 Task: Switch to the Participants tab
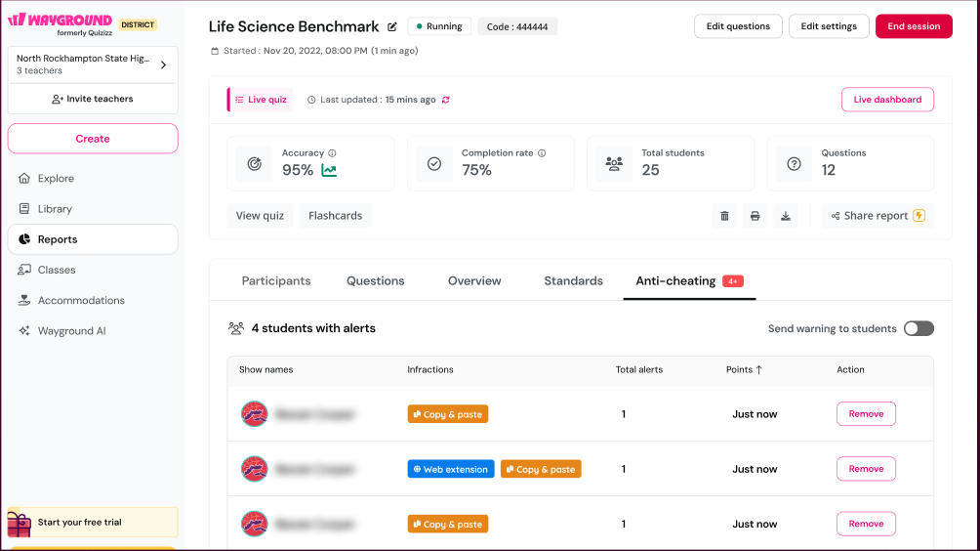click(276, 281)
